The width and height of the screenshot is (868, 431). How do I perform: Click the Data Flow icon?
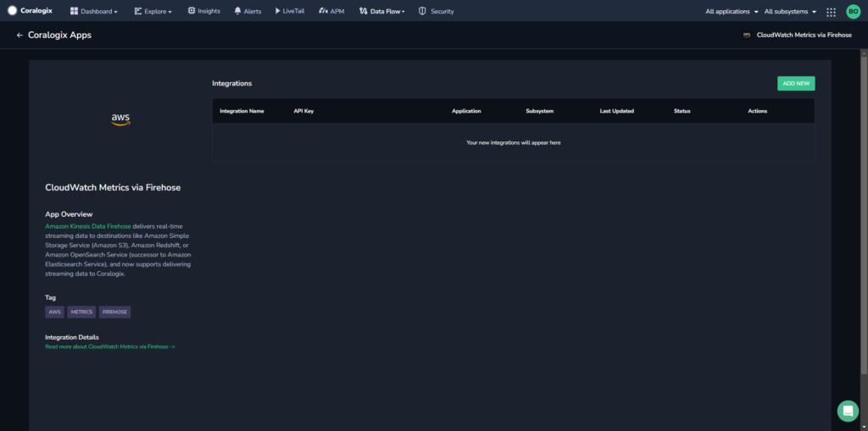click(363, 10)
